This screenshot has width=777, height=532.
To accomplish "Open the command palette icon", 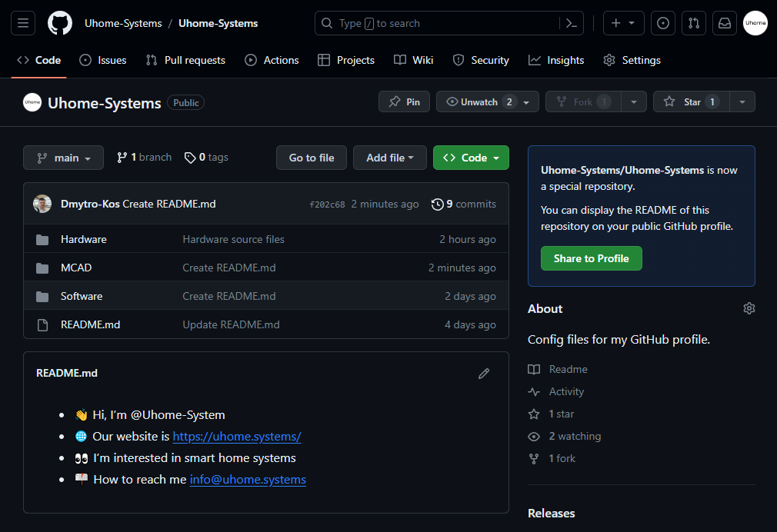I will coord(572,23).
